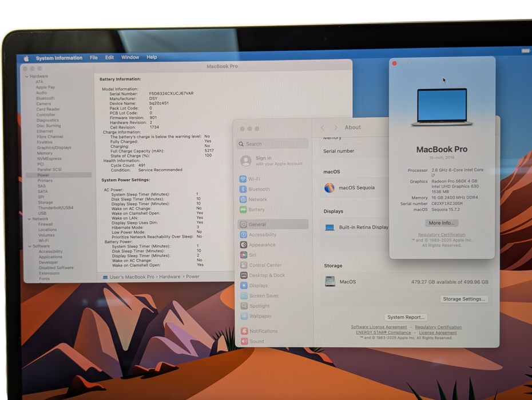Go forward in System Settings About
Screen dimensions: 532x400
[336, 127]
